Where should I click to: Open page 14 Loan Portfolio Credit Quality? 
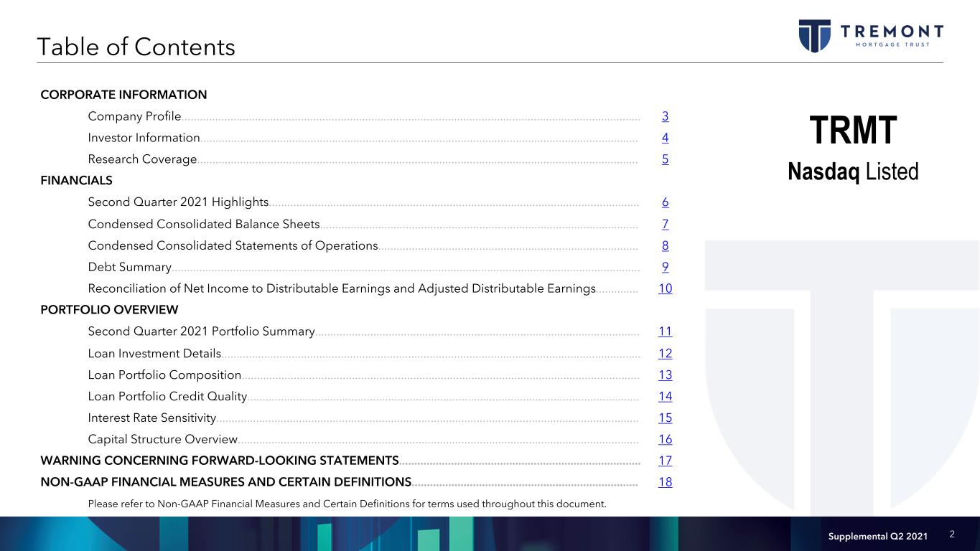tap(665, 396)
